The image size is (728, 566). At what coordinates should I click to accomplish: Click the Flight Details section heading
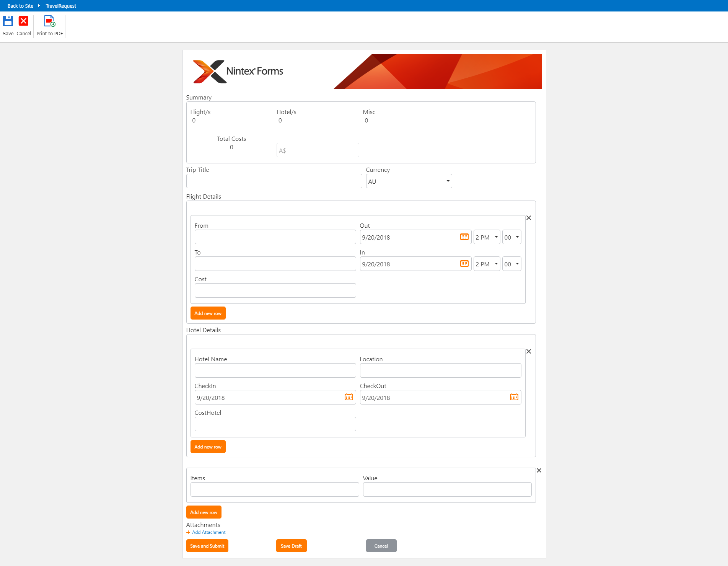click(x=204, y=197)
